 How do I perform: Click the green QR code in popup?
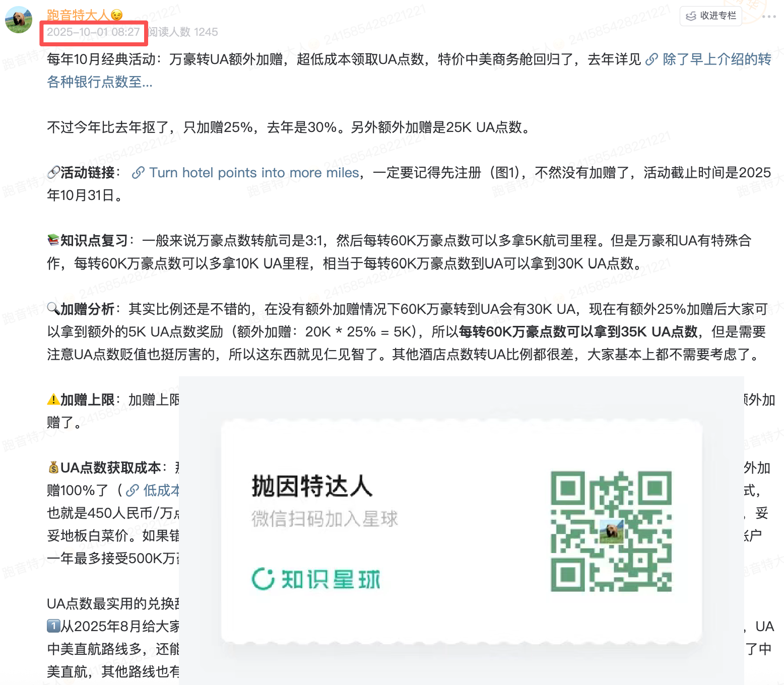coord(611,531)
